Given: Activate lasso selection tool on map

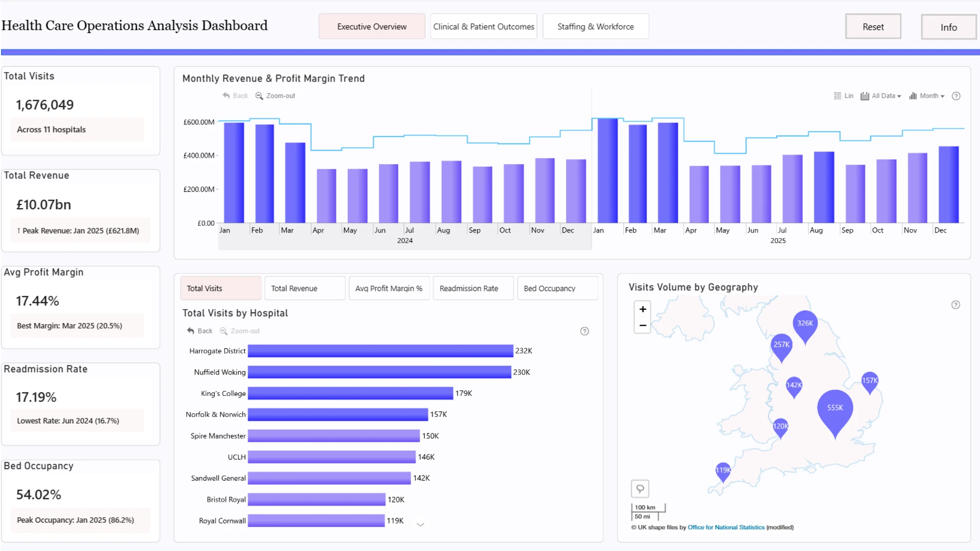Looking at the screenshot, I should 640,489.
